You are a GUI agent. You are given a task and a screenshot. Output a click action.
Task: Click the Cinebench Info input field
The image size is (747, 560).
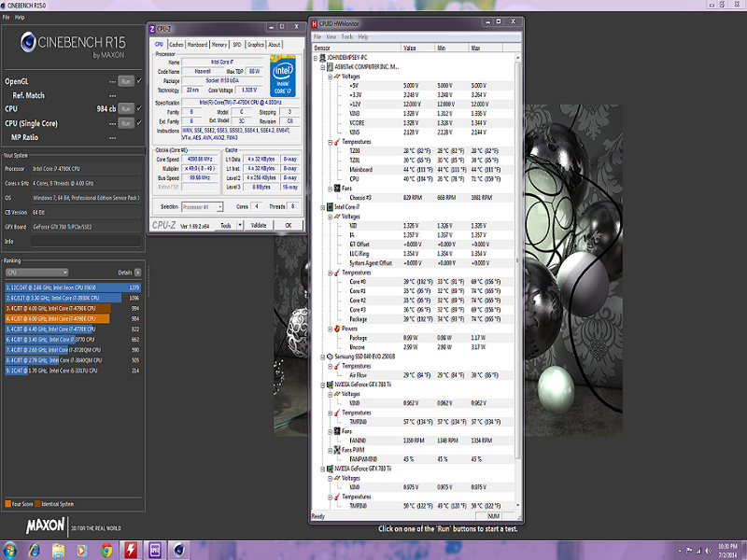(86, 242)
